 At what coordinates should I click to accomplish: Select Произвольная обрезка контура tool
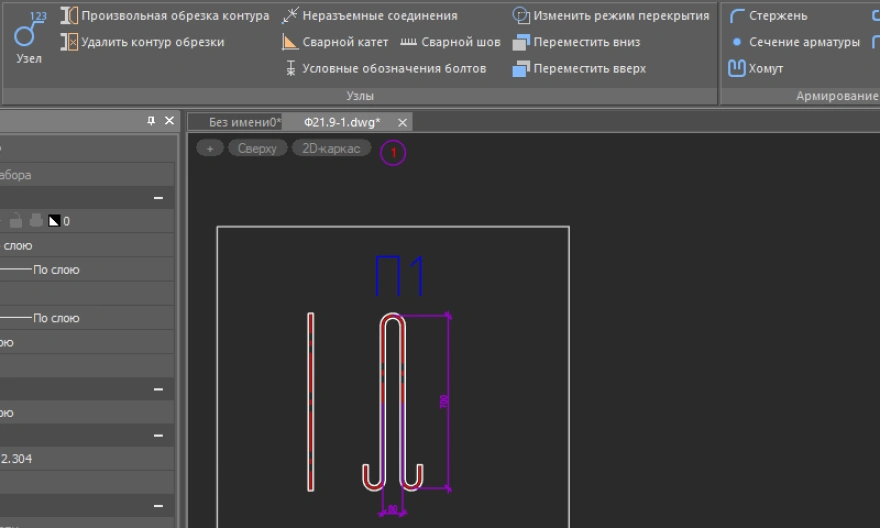[x=165, y=16]
